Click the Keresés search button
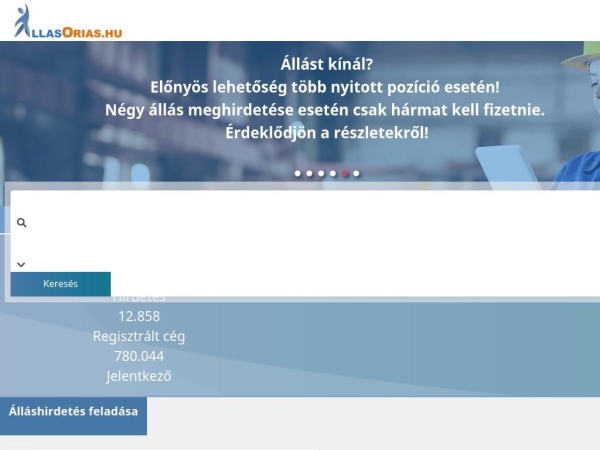The height and width of the screenshot is (450, 600). tap(60, 284)
